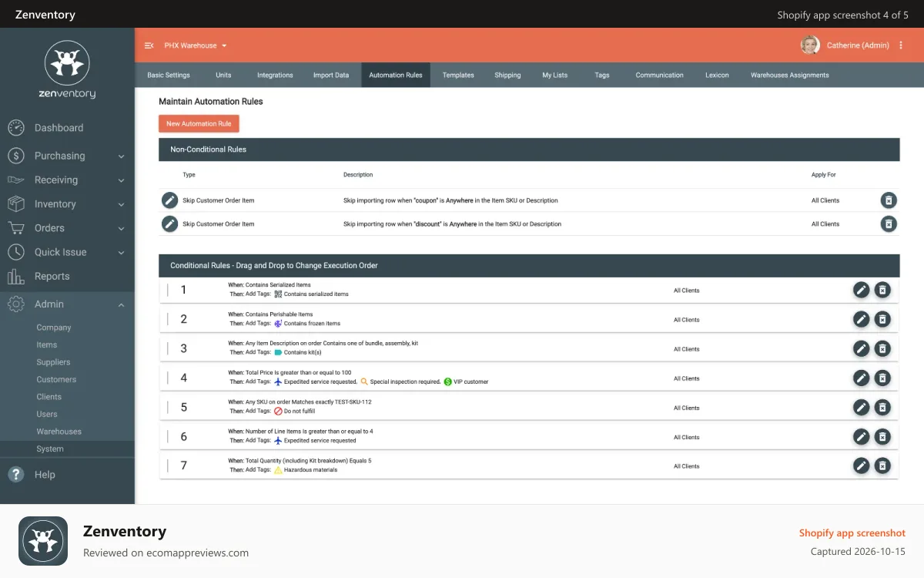This screenshot has height=578, width=924.
Task: Switch to the My Lists tab
Action: coord(555,75)
